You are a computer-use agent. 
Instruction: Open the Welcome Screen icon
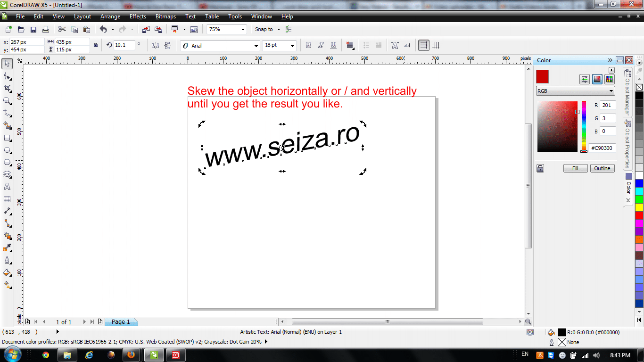194,29
